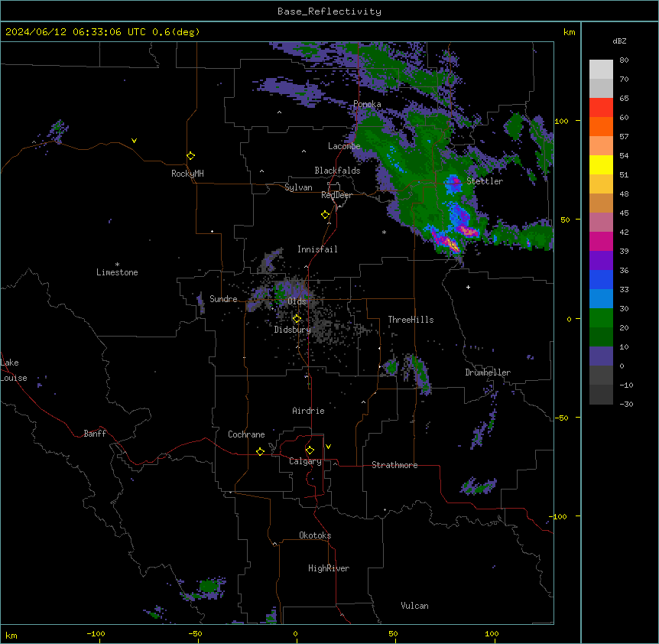The image size is (659, 644).
Task: Click the asterisk marker above Limestone label
Action: click(x=117, y=265)
